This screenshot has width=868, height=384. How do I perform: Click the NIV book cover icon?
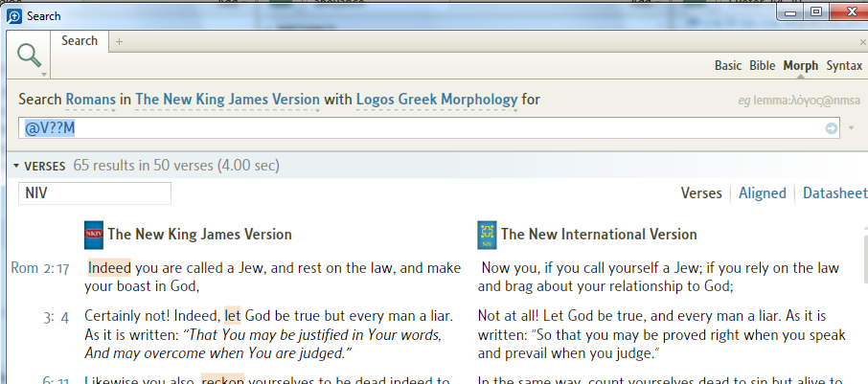tap(487, 236)
